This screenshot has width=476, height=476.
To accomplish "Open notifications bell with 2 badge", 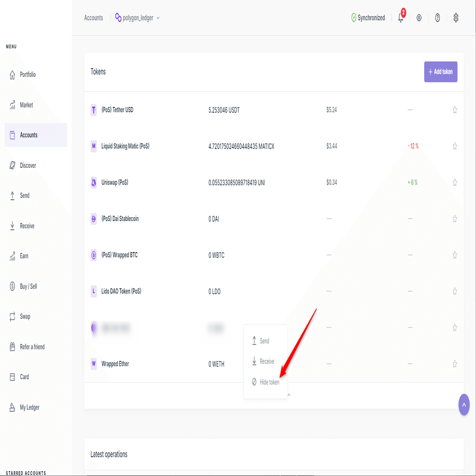I will click(401, 17).
